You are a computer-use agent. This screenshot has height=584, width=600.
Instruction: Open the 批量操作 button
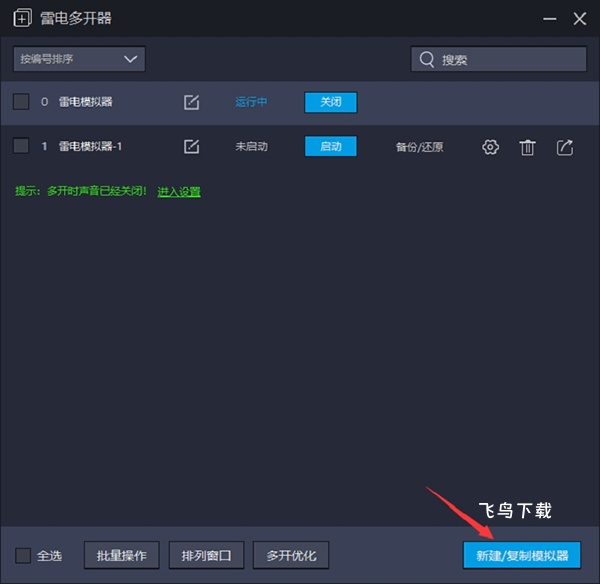click(x=122, y=555)
